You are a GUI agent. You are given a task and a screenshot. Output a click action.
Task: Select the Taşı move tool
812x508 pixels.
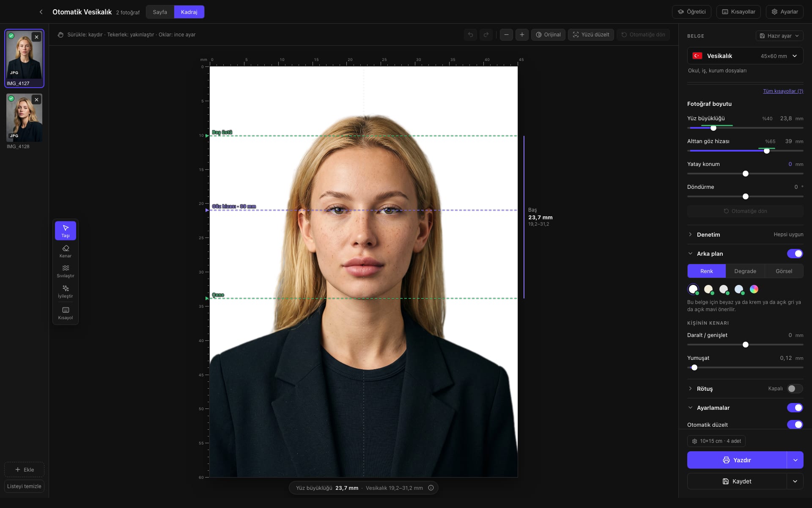tap(66, 231)
